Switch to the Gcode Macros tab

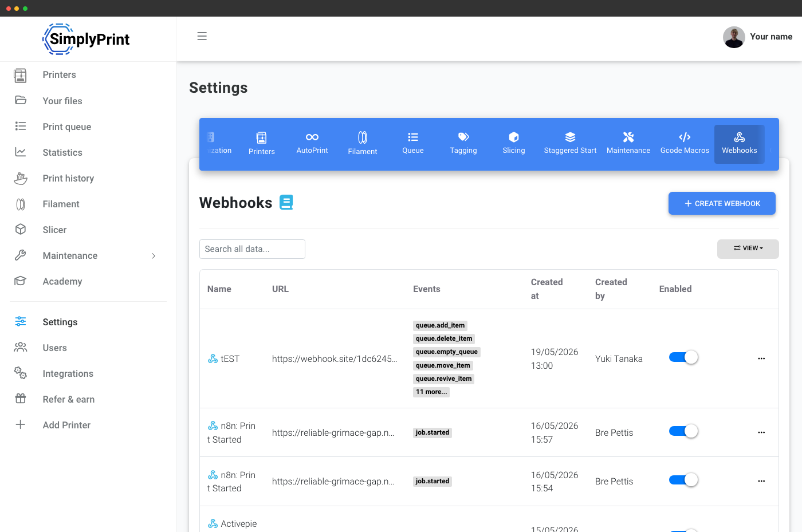(x=685, y=144)
